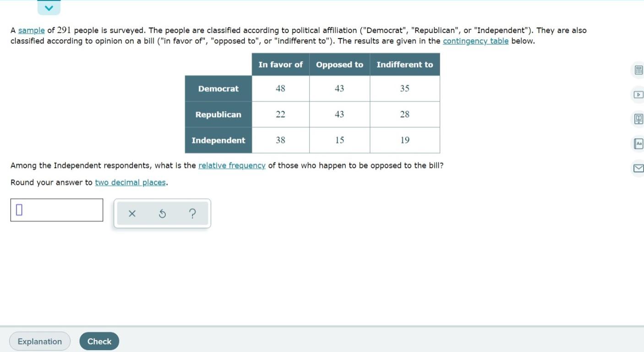
Task: Open help via the question mark icon
Action: coord(192,213)
